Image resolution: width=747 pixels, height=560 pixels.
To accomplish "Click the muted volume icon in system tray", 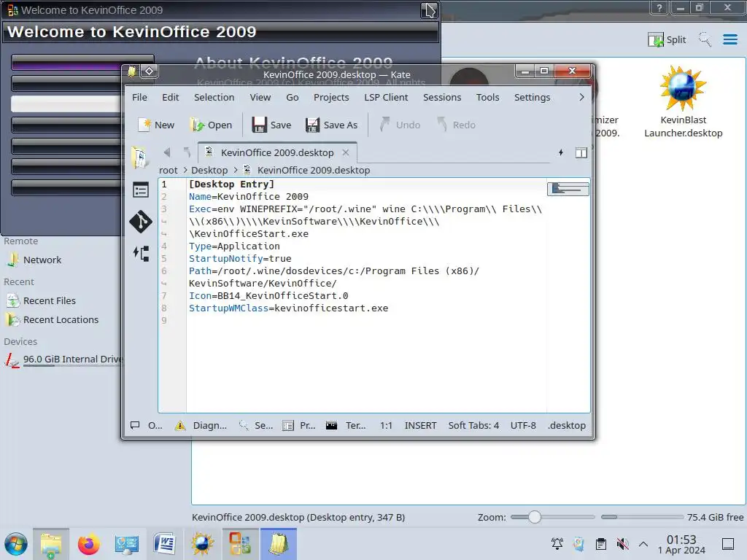I will (x=622, y=544).
